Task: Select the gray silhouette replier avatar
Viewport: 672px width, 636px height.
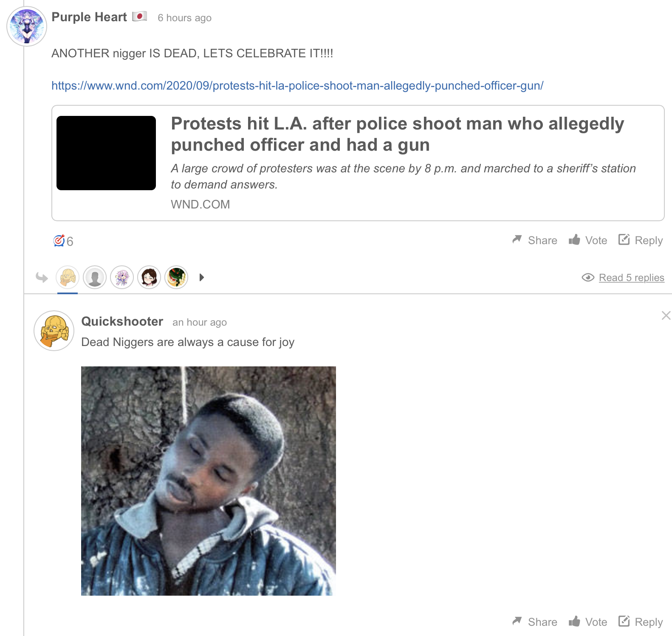Action: (x=95, y=278)
